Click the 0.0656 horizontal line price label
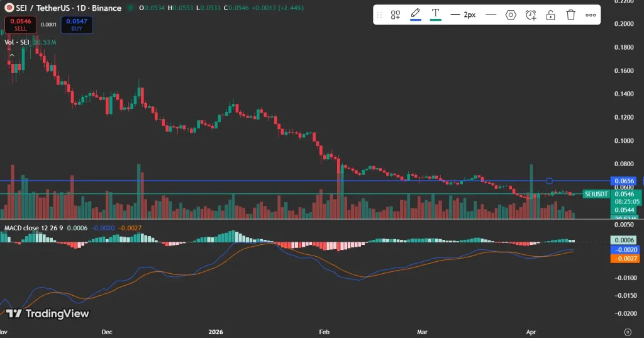The width and height of the screenshot is (644, 338). (x=625, y=181)
